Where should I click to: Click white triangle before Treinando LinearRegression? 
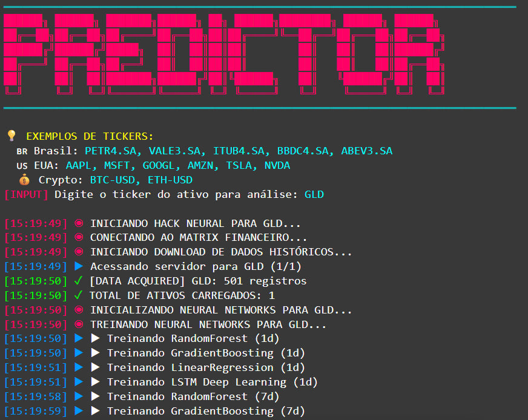95,367
